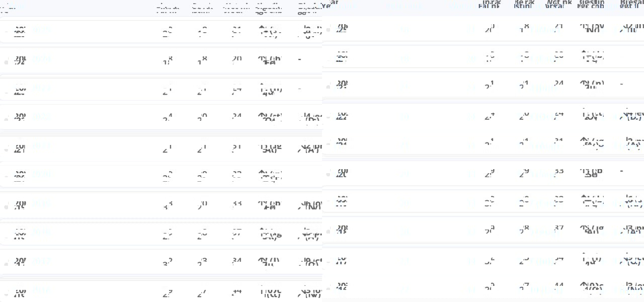The height and width of the screenshot is (302, 644).
Task: Click the first numeric column header in left table
Action: point(167,8)
